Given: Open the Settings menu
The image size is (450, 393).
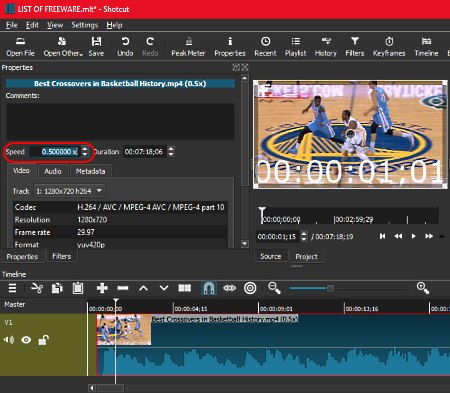Looking at the screenshot, I should [x=85, y=25].
